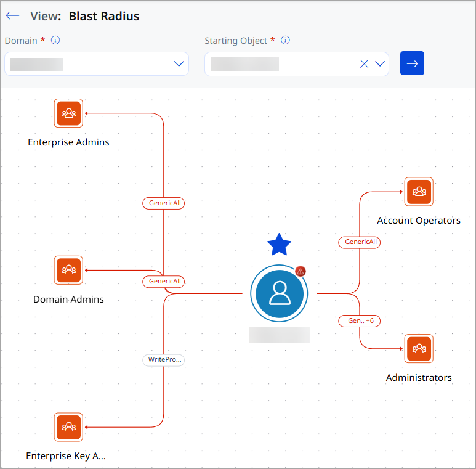Click the Starting Object info icon
This screenshot has width=476, height=469.
(x=285, y=40)
